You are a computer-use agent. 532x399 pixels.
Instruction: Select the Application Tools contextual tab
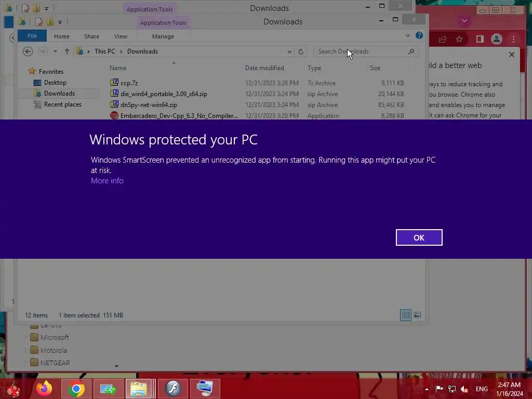tap(163, 23)
